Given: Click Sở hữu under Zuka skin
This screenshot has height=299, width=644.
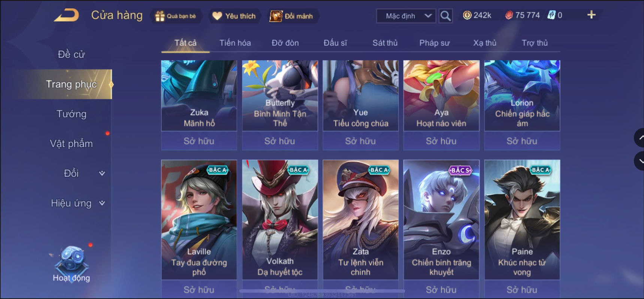Looking at the screenshot, I should [199, 141].
